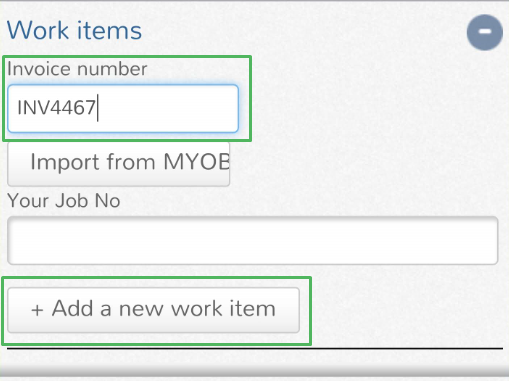Click the empty job number text box
This screenshot has width=509, height=381.
click(x=253, y=240)
